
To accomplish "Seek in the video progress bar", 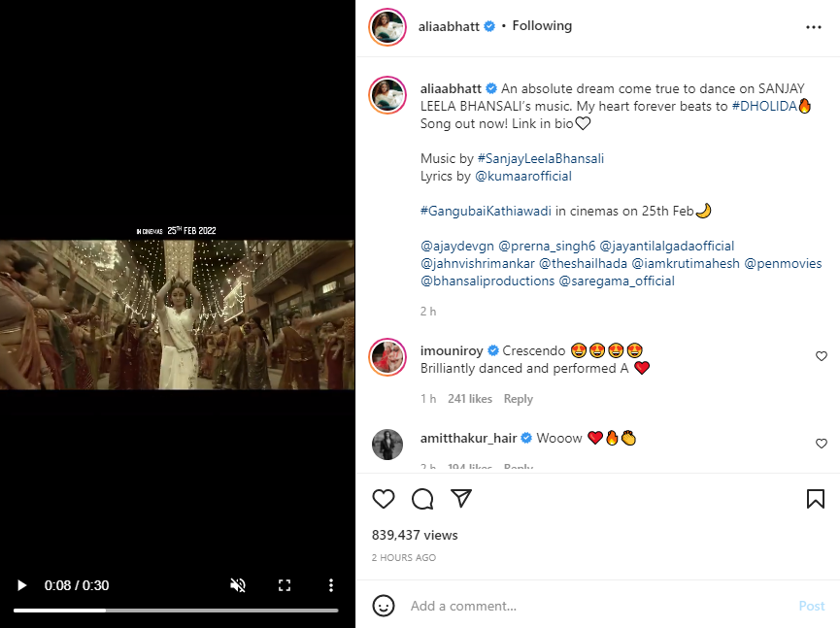I will click(175, 611).
